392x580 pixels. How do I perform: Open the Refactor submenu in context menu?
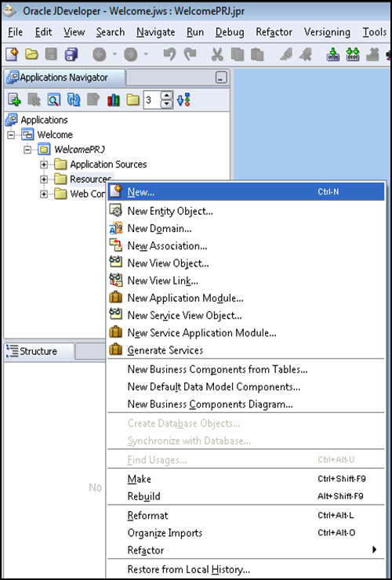pyautogui.click(x=246, y=550)
